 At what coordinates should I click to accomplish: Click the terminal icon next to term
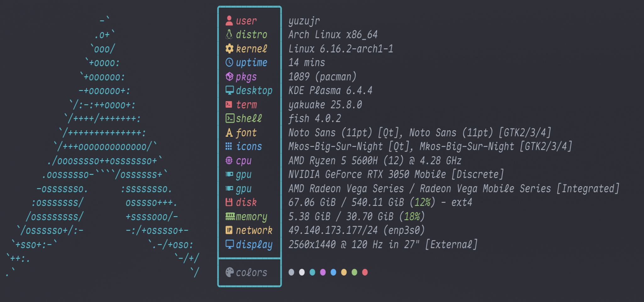229,104
